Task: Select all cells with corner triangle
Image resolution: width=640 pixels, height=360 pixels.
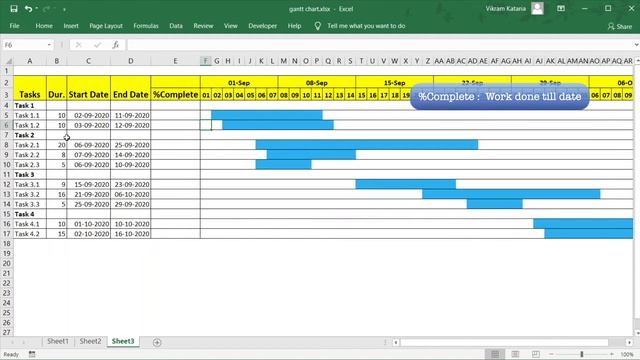Action: 8,61
